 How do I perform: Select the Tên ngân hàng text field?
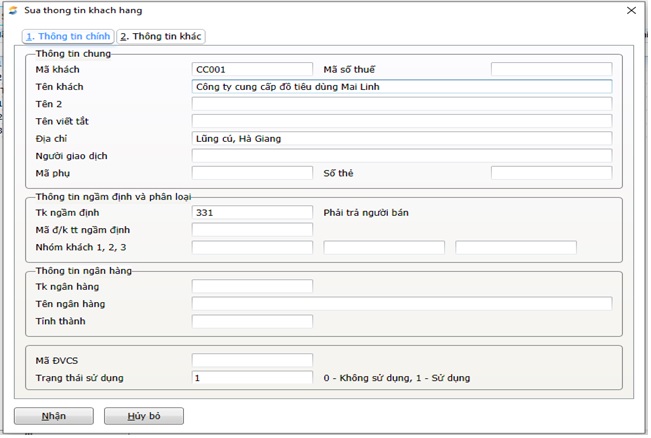(401, 304)
